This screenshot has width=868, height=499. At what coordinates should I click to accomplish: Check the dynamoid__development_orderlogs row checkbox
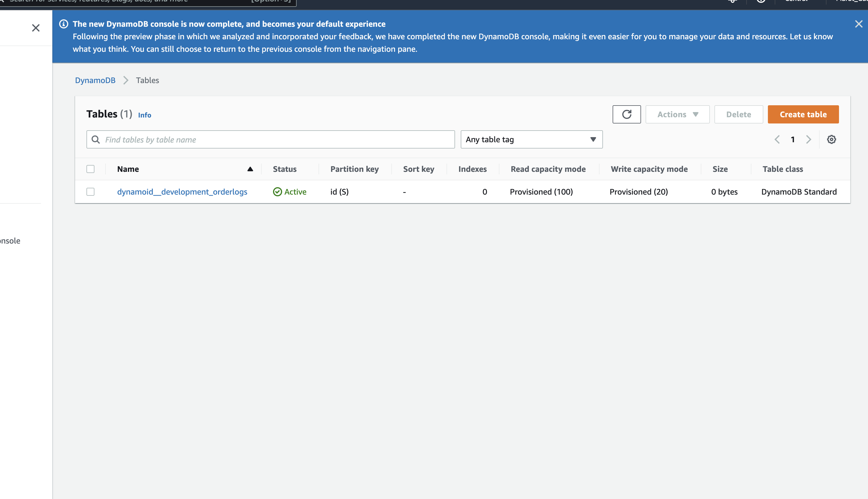point(90,192)
